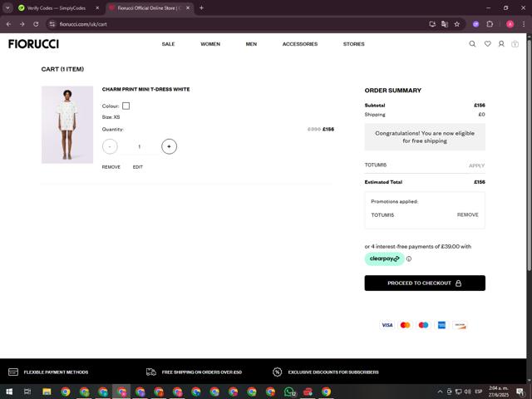Click the Fiorucci logo

click(x=33, y=44)
